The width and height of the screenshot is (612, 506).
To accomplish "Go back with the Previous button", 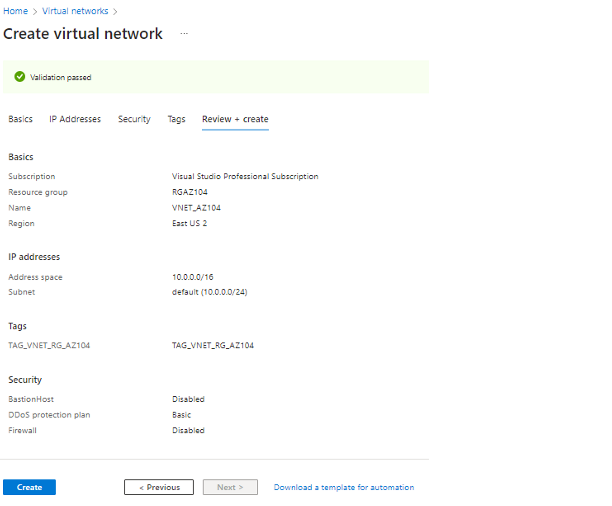I will tap(159, 487).
